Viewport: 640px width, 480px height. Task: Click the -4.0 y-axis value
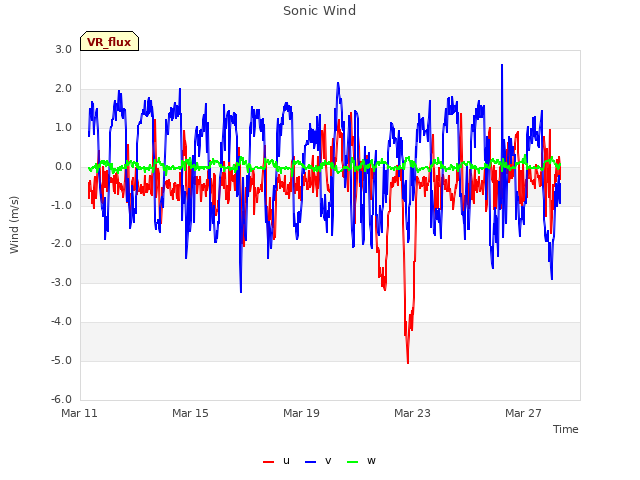pyautogui.click(x=62, y=322)
